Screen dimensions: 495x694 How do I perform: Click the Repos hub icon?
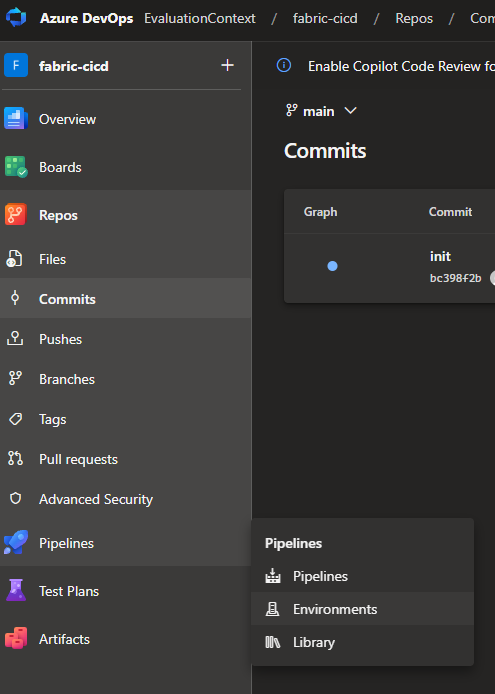[16, 215]
